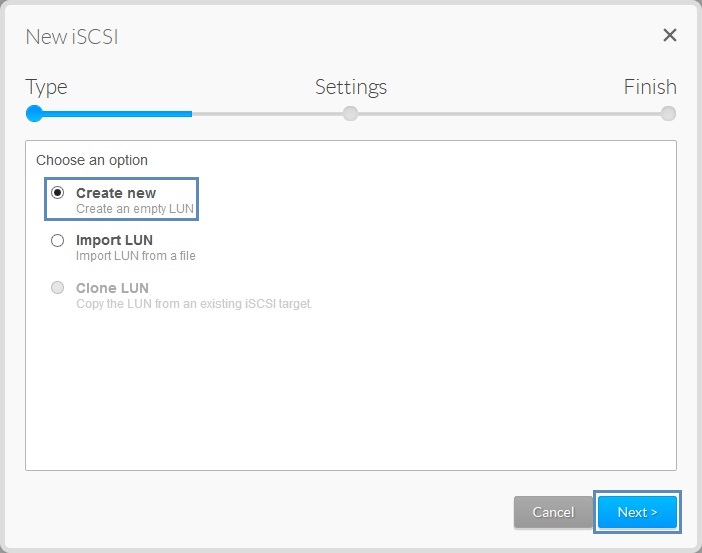
Task: Click the 'Import LUN' bold label
Action: click(x=114, y=240)
